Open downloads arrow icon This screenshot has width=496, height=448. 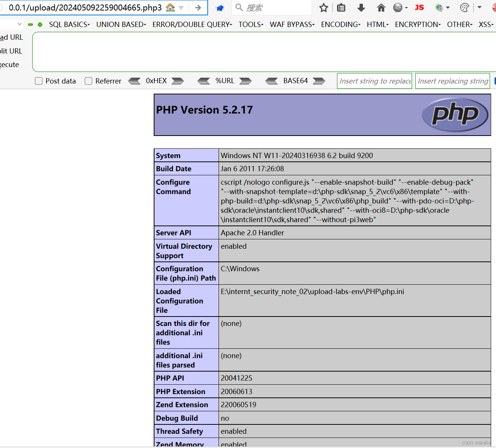tap(361, 7)
